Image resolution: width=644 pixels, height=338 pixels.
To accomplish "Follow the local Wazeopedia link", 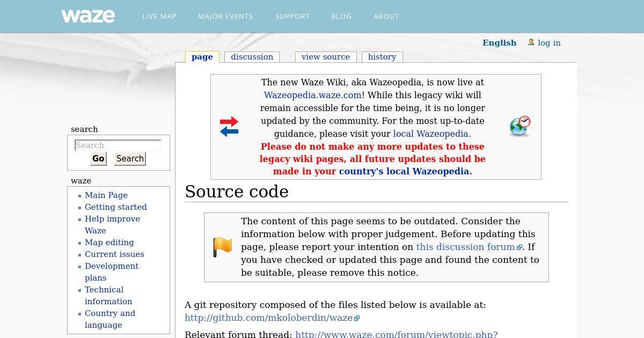I will (431, 134).
